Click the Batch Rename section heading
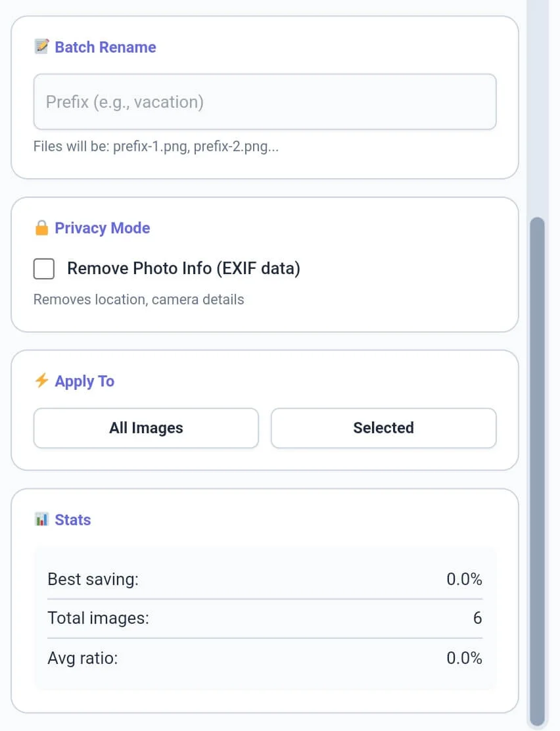Screen dimensions: 560x731 click(x=105, y=47)
